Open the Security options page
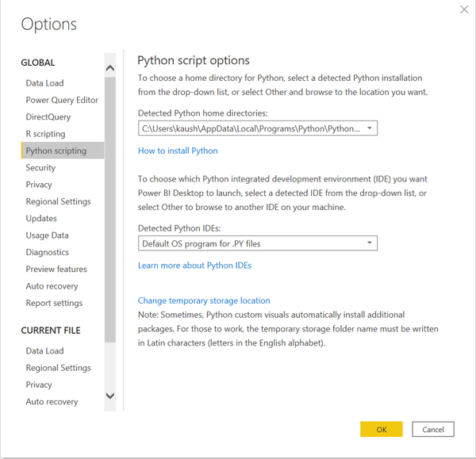Viewport: 476px width, 459px height. point(40,168)
